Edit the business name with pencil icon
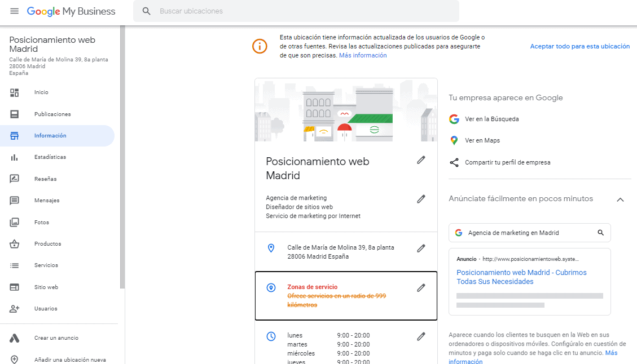This screenshot has width=637, height=364. (x=421, y=160)
